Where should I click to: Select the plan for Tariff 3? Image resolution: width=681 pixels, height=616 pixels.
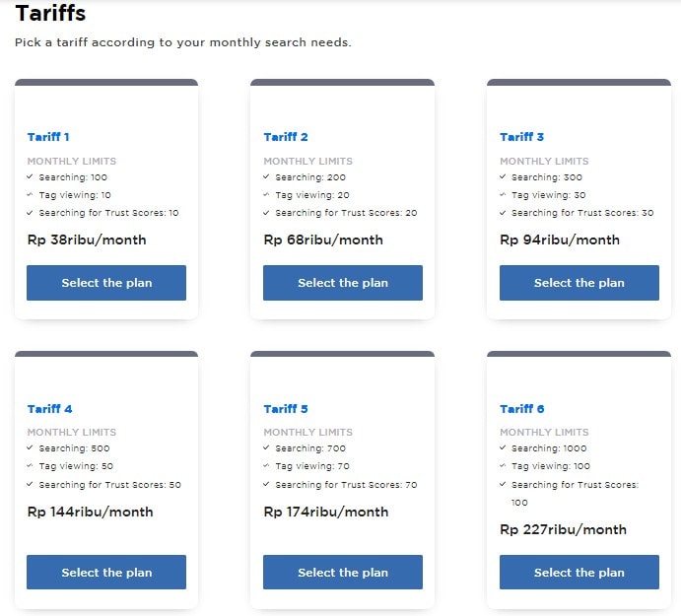click(579, 283)
